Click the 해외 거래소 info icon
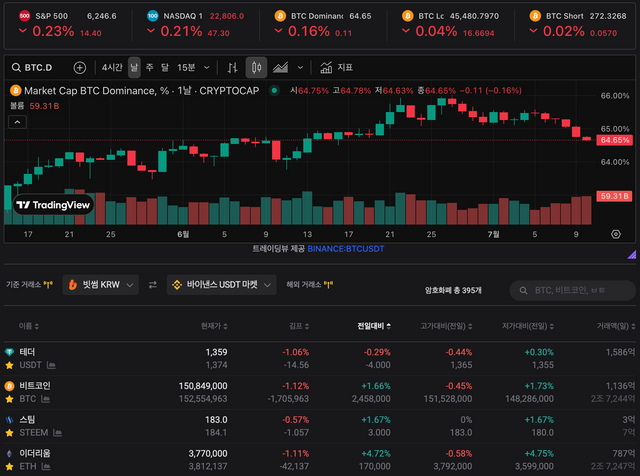Screen dimensions: 640x476 [x=328, y=285]
